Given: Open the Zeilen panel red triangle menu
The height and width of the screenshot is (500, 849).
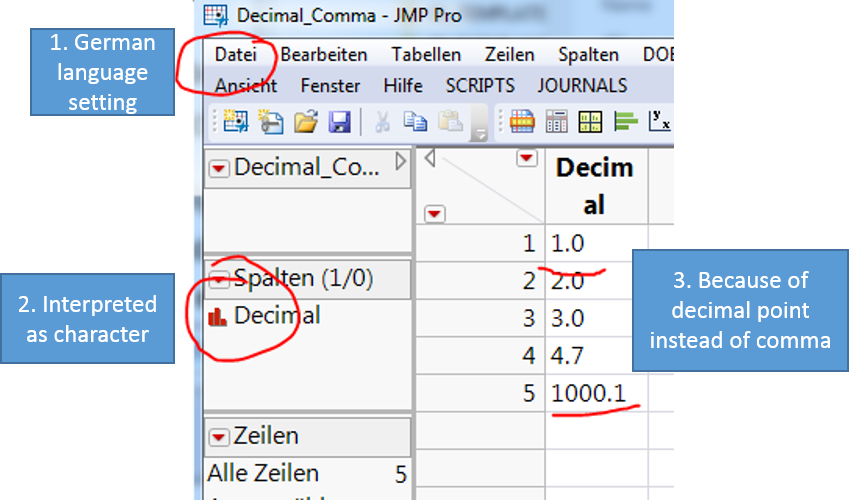Looking at the screenshot, I should (x=219, y=437).
